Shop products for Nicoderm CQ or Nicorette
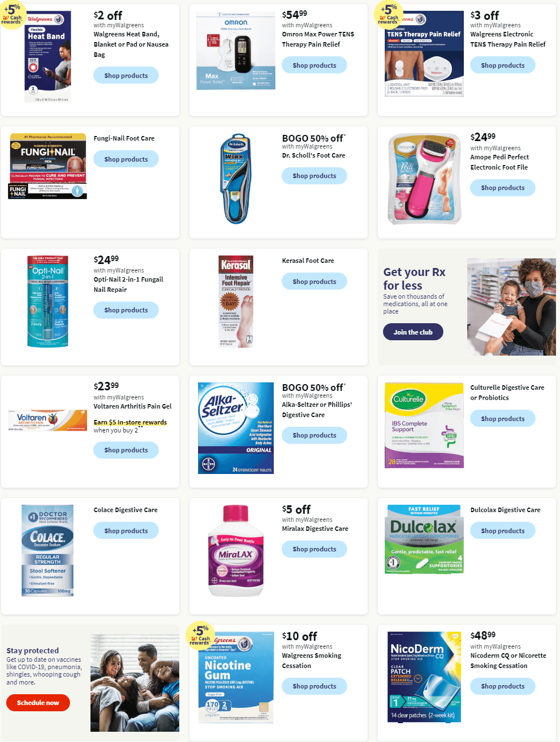Image resolution: width=560 pixels, height=742 pixels. click(503, 686)
